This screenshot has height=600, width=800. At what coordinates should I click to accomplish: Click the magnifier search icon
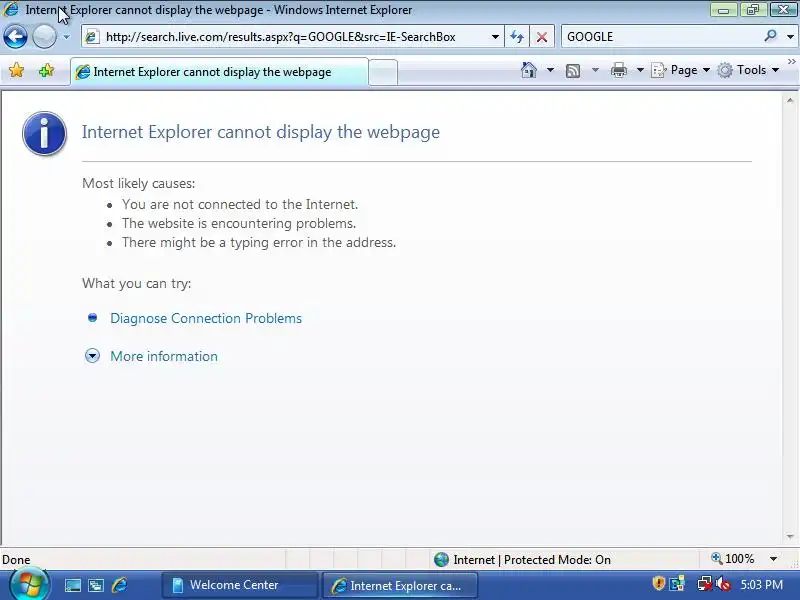click(x=770, y=36)
